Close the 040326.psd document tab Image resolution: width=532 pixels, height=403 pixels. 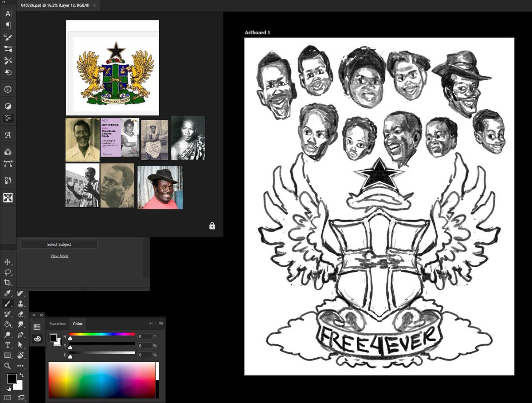pyautogui.click(x=94, y=5)
